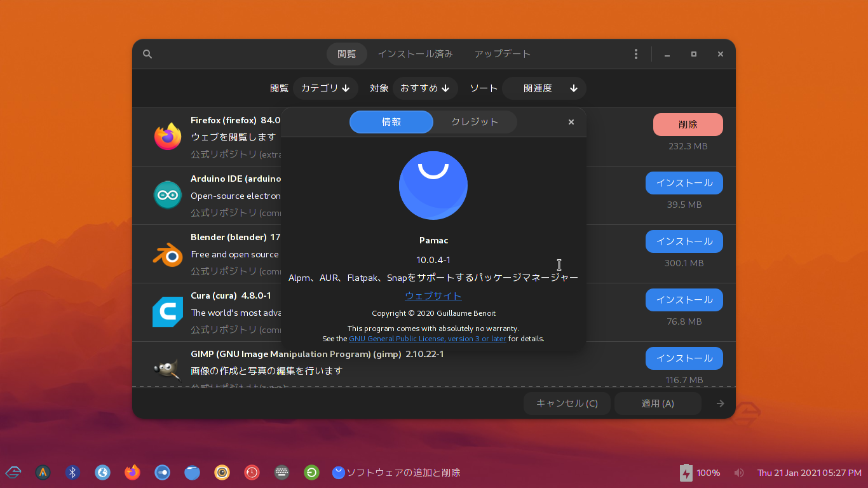Click the taskbar clock showing Thu 21 Jan 2021

pos(810,473)
